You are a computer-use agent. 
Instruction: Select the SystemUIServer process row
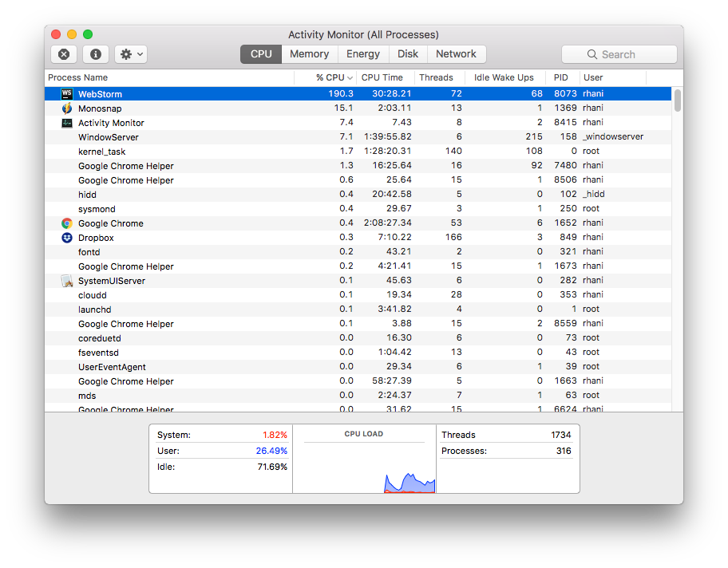[x=358, y=281]
